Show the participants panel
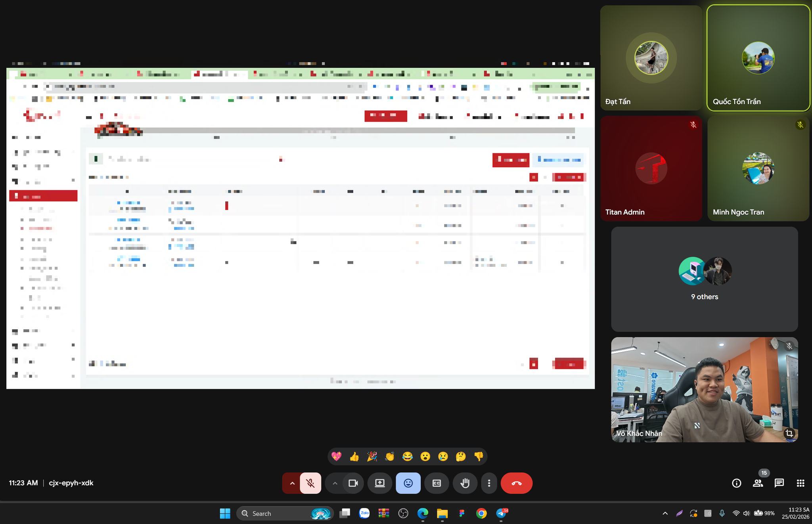This screenshot has height=524, width=812. tap(758, 483)
